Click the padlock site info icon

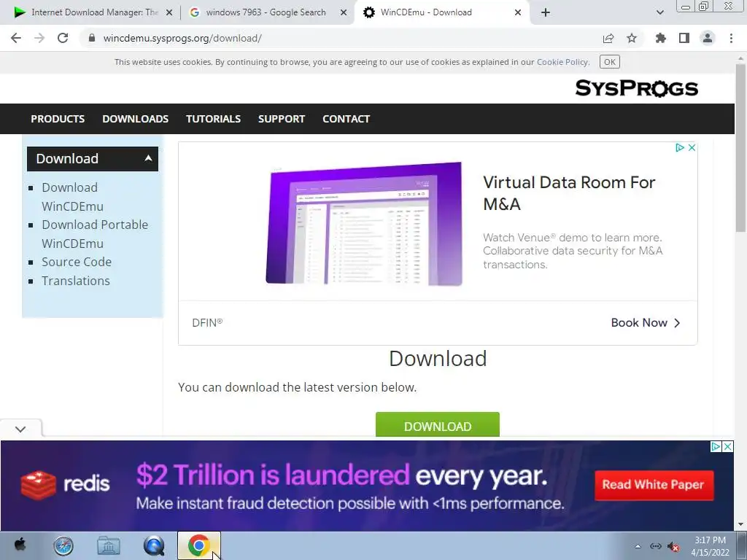tap(92, 38)
